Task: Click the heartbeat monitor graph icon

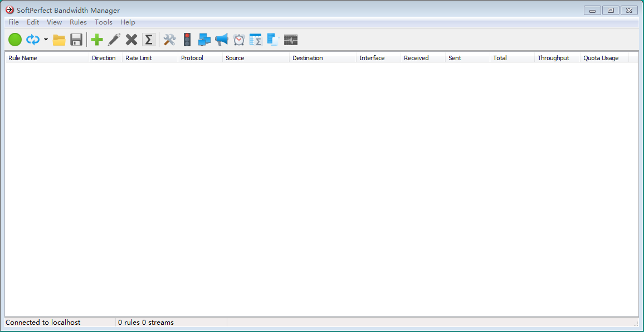Action: click(x=291, y=40)
